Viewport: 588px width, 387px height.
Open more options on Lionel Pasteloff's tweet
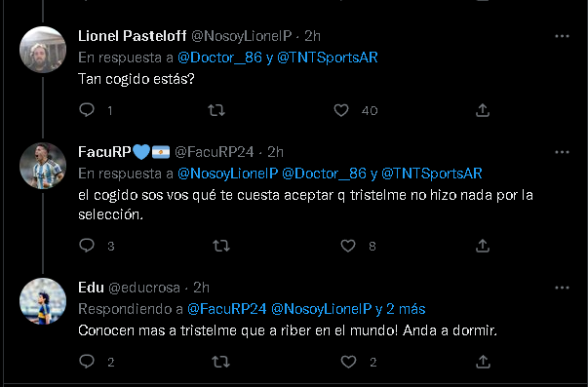(562, 36)
